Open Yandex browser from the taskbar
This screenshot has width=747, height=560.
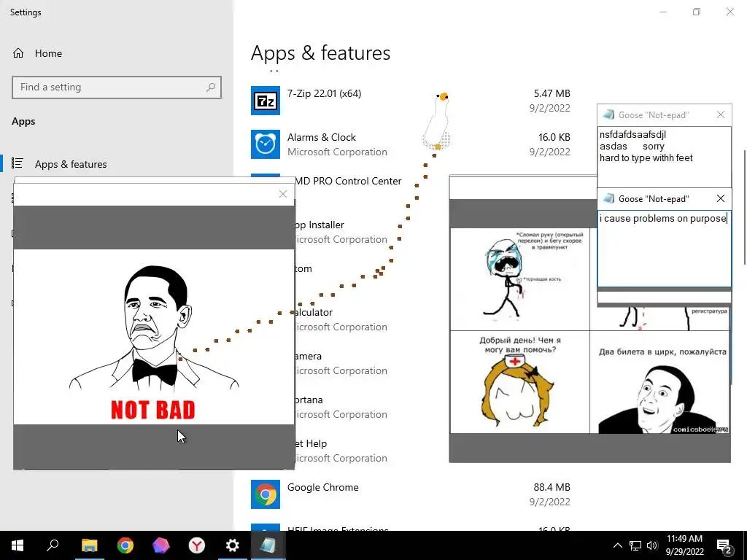click(196, 545)
